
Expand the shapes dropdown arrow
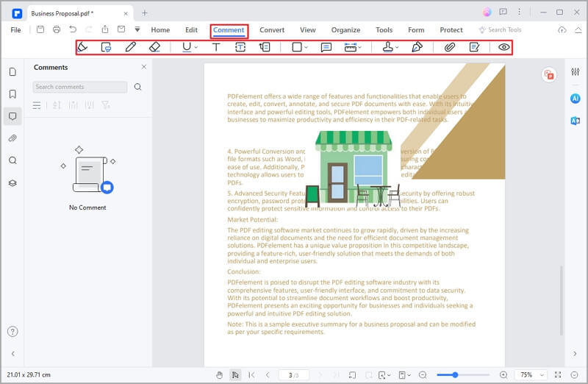tap(306, 47)
